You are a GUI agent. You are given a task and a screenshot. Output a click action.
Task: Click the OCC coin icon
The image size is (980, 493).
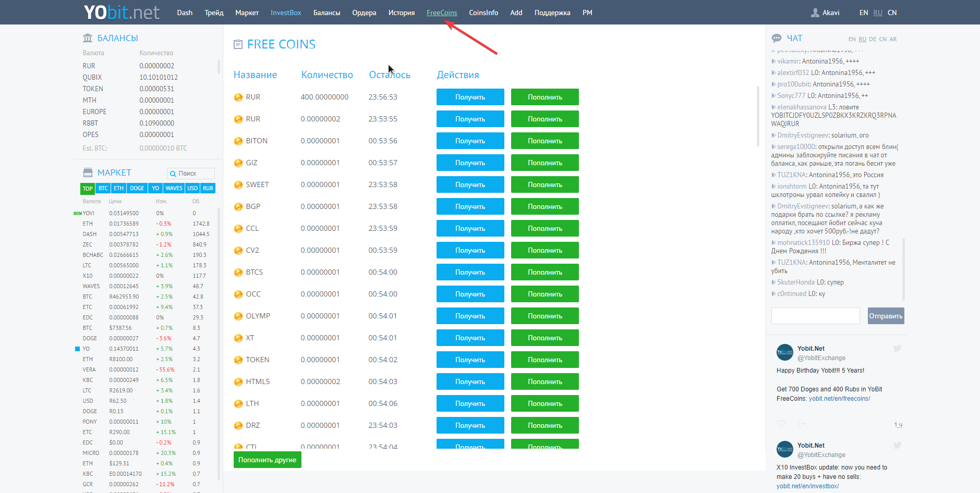coord(238,294)
